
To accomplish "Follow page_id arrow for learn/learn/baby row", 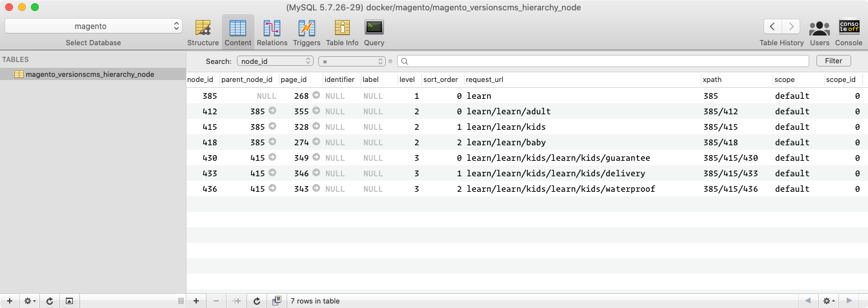I will pos(316,142).
